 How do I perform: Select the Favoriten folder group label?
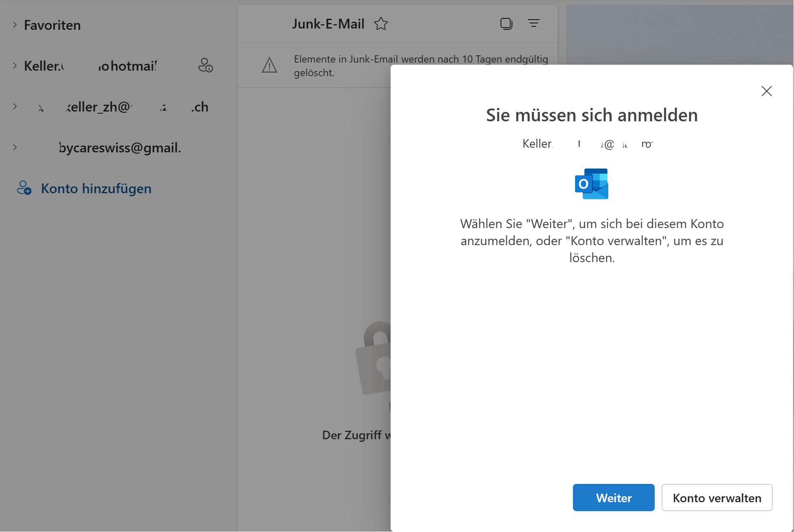[x=52, y=25]
